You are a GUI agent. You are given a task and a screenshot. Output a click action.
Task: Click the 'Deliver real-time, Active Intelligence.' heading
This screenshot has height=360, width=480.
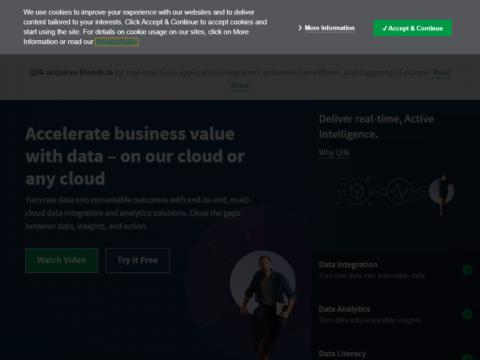pyautogui.click(x=376, y=126)
